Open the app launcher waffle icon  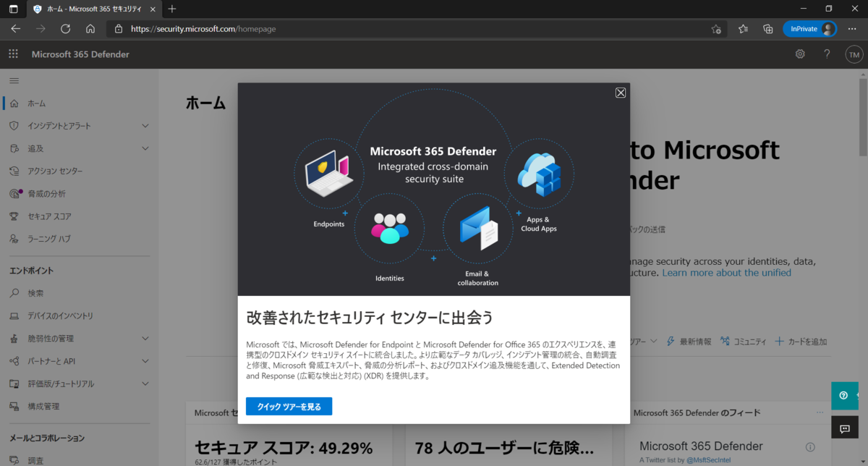click(x=13, y=54)
